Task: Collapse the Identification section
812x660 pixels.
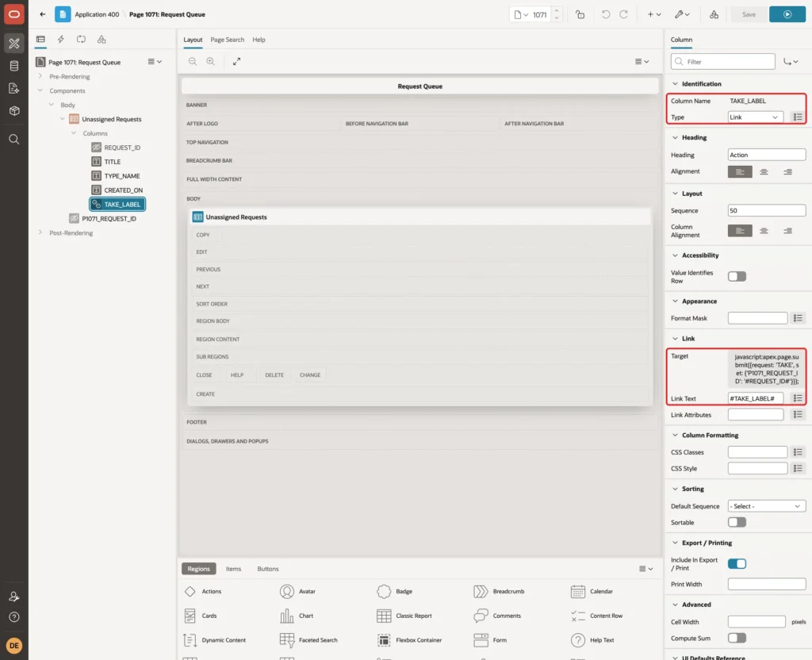Action: click(675, 84)
